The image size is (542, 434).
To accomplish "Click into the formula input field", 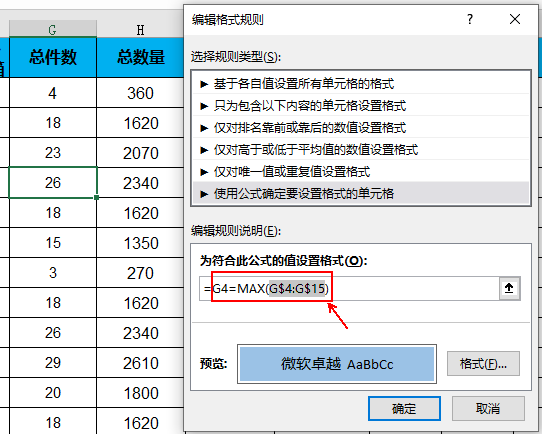I will coord(349,288).
